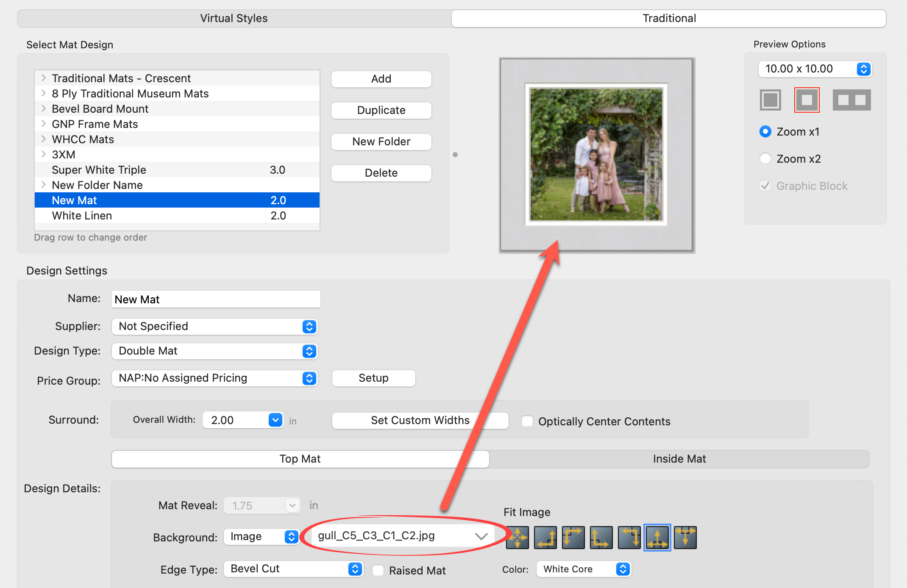
Task: Enable Optically Center Contents checkbox
Action: pos(527,421)
